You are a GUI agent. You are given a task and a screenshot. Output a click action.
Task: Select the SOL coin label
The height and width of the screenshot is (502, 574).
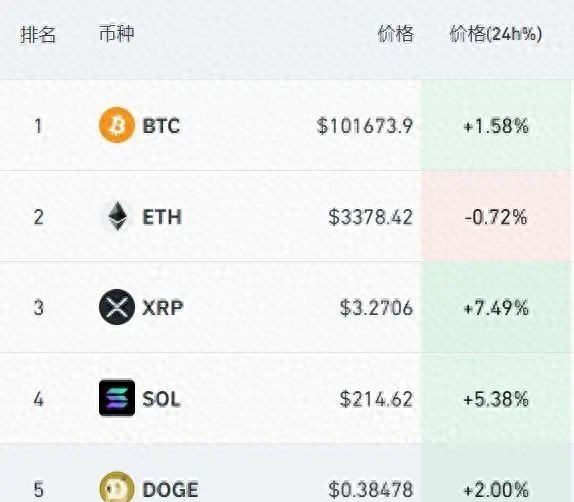[161, 399]
